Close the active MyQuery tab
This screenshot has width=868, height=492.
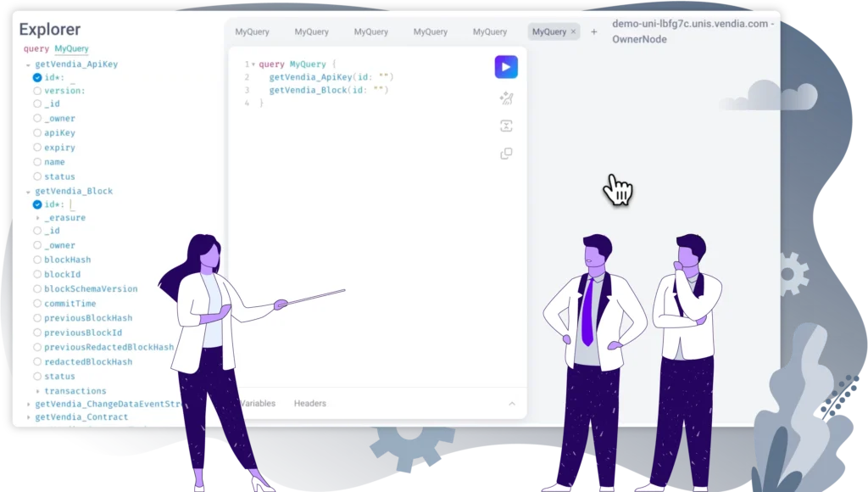tap(574, 32)
